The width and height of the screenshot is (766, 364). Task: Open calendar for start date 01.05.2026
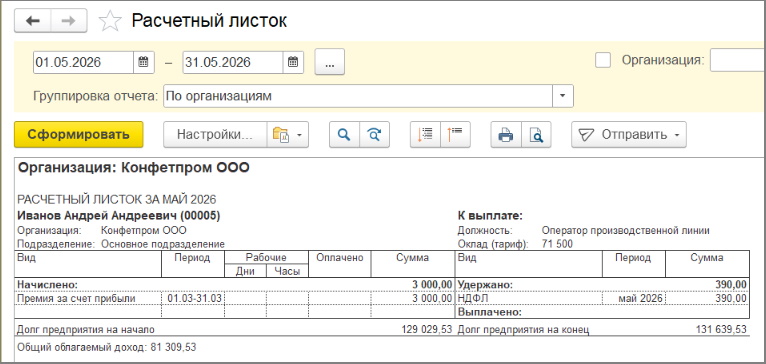[x=144, y=63]
